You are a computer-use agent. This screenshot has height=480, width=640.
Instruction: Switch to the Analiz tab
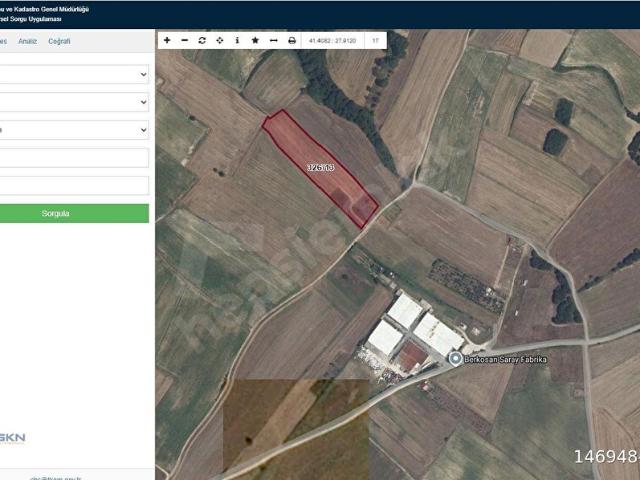click(27, 41)
